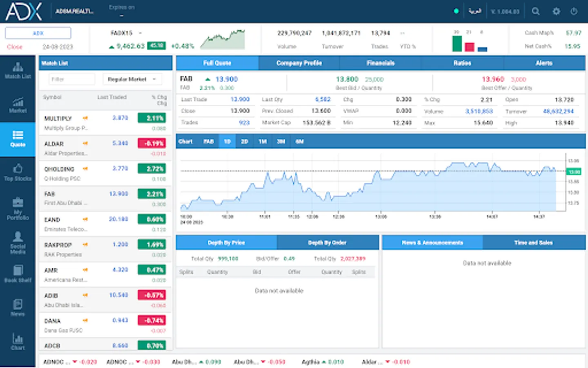Click the orange icon in the EAND row
Image resolution: width=588 pixels, height=368 pixels.
coord(85,219)
